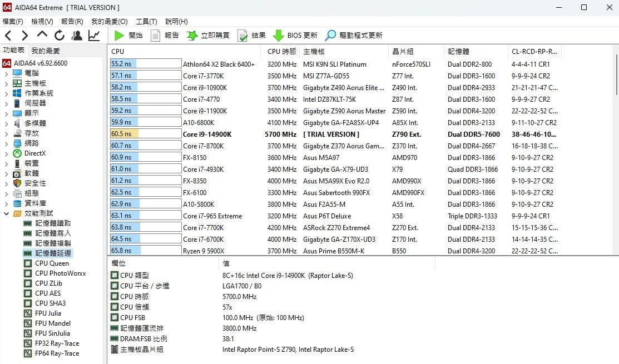The width and height of the screenshot is (619, 364).
Task: Select CPU PhotoWorxx benchmark
Action: pos(60,273)
